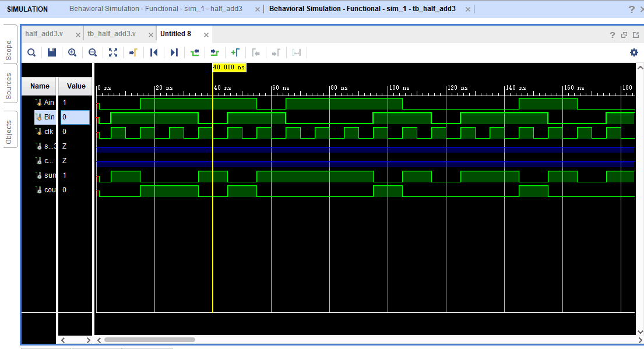644x349 pixels.
Task: Click the Value column header
Action: click(x=76, y=86)
